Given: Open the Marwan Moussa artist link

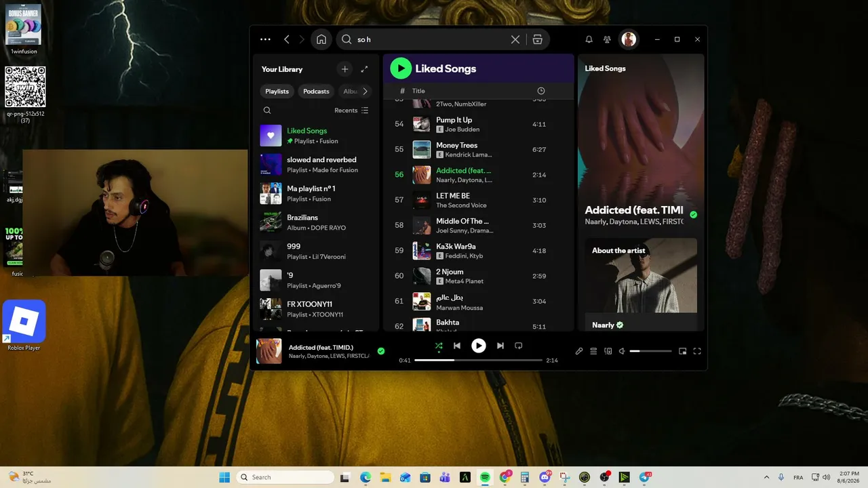Looking at the screenshot, I should [x=460, y=308].
